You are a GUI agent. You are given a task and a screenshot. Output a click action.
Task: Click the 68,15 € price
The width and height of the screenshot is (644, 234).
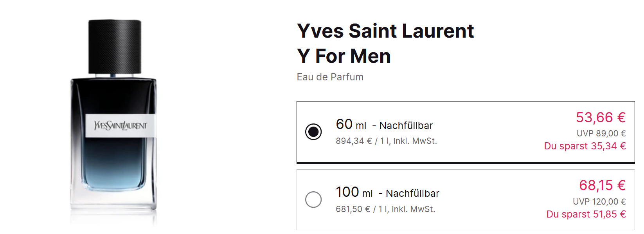(602, 185)
